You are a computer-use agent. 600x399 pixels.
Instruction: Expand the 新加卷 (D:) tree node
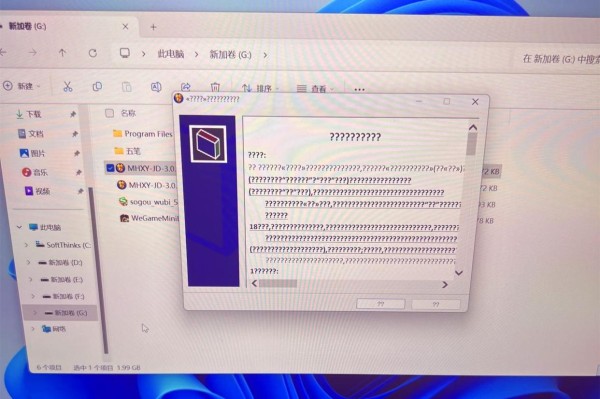pyautogui.click(x=29, y=262)
